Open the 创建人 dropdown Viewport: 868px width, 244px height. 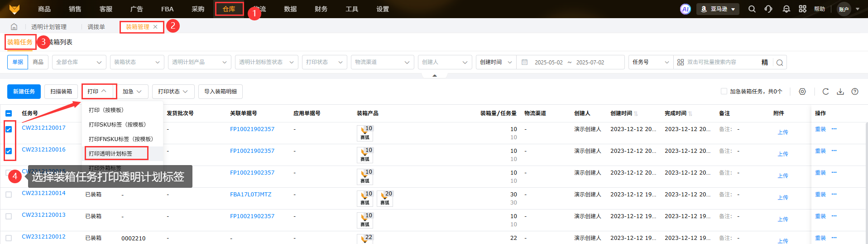click(445, 62)
